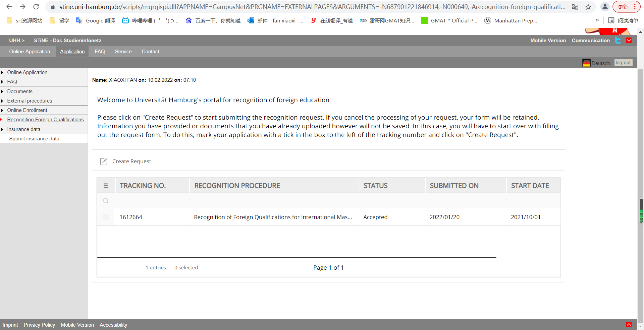Image resolution: width=644 pixels, height=330 pixels.
Task: Click the Create Request pencil icon
Action: click(104, 161)
